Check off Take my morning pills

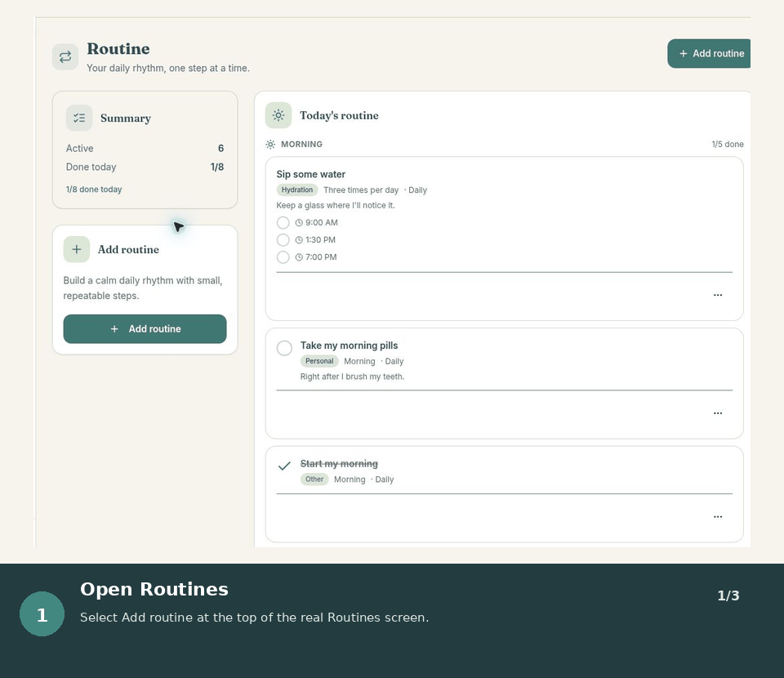point(284,348)
